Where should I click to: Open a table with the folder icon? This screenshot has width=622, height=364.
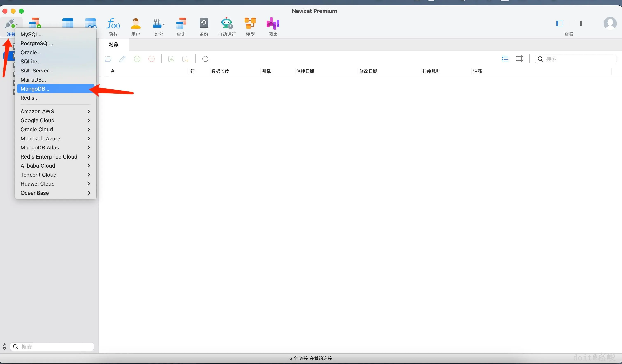pyautogui.click(x=108, y=59)
